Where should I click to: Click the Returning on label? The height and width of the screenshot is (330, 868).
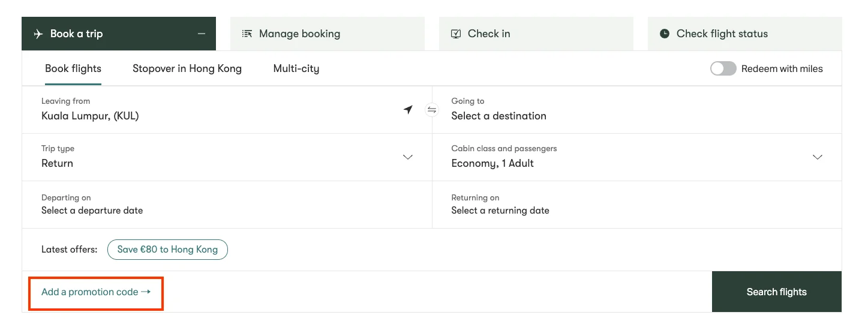click(476, 197)
